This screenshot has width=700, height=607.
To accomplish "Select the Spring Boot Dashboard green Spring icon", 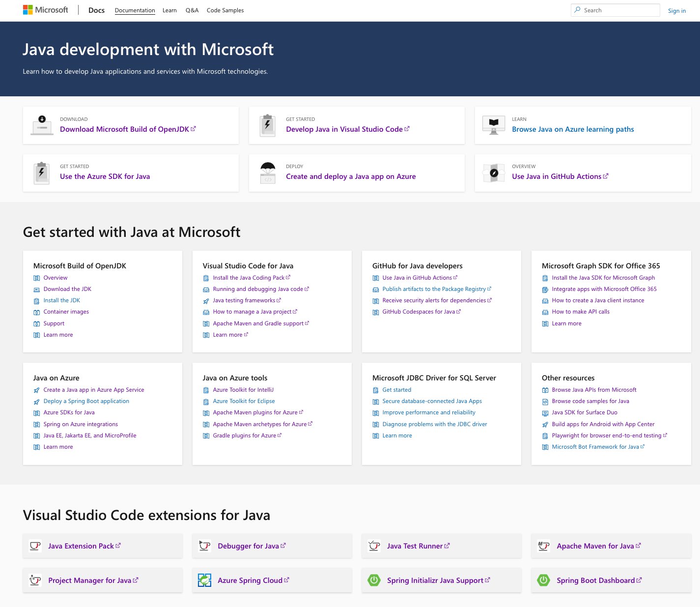I will pyautogui.click(x=543, y=580).
